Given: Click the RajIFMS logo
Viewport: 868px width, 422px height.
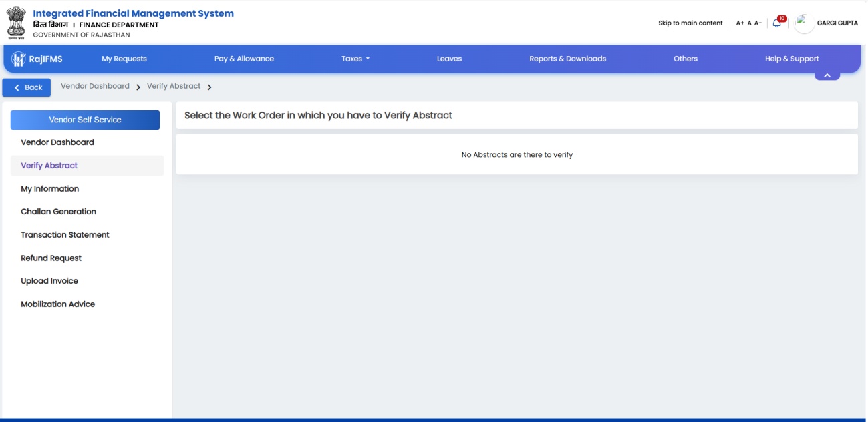Looking at the screenshot, I should [x=37, y=59].
